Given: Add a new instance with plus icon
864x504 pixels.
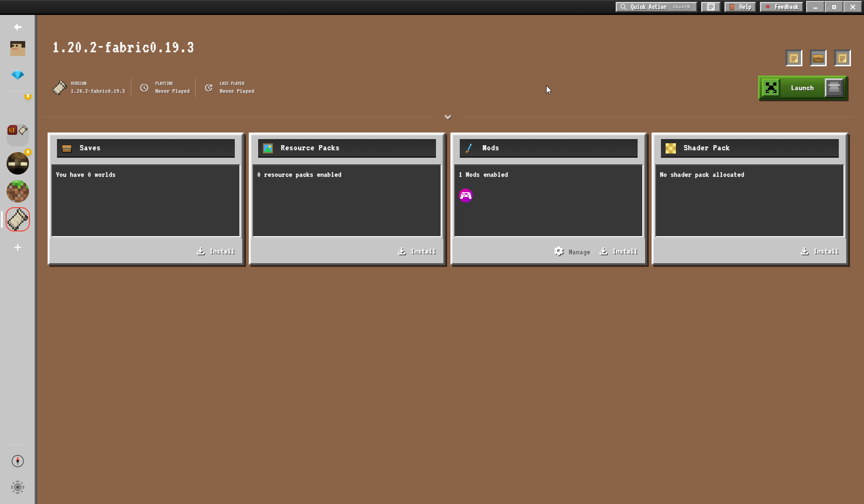Looking at the screenshot, I should coord(18,247).
